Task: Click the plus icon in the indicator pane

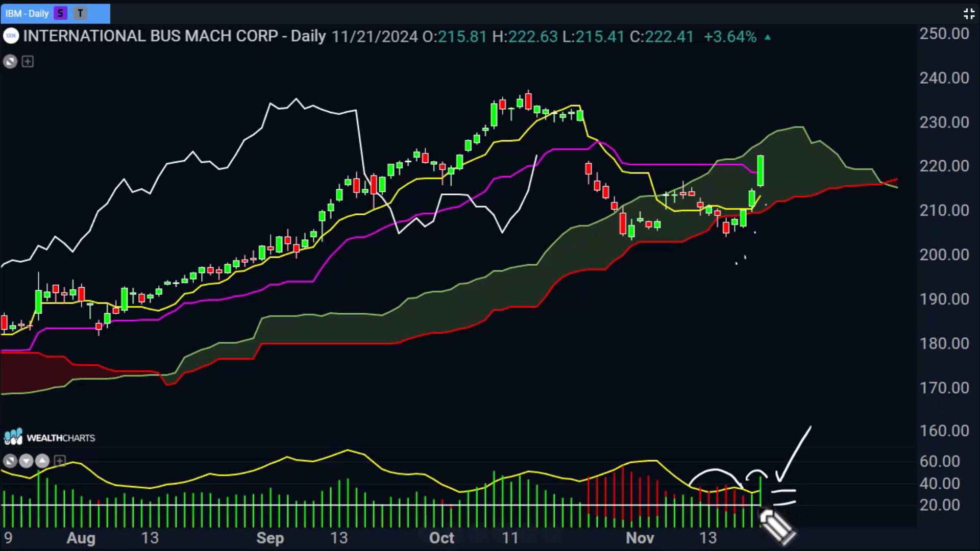Action: [60, 461]
